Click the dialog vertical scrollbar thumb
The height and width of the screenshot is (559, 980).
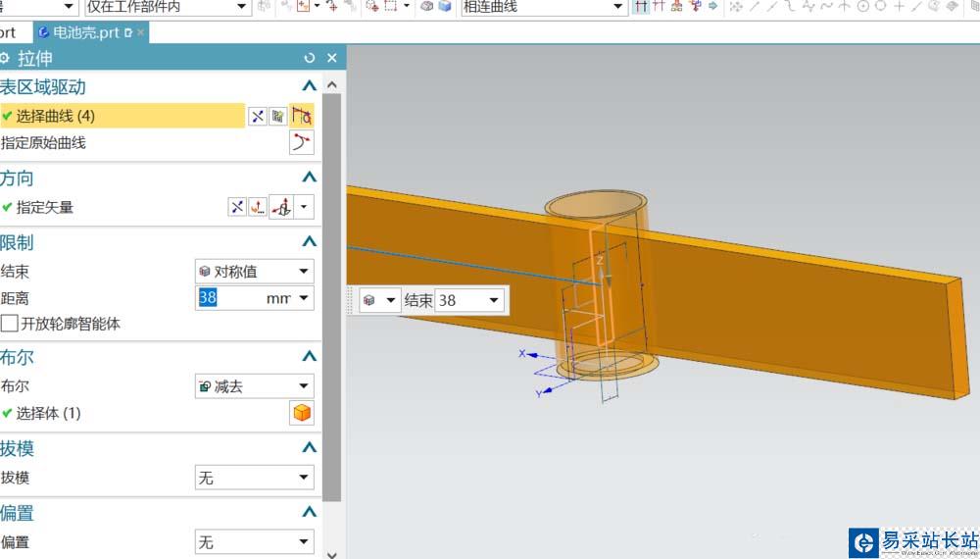point(332,297)
